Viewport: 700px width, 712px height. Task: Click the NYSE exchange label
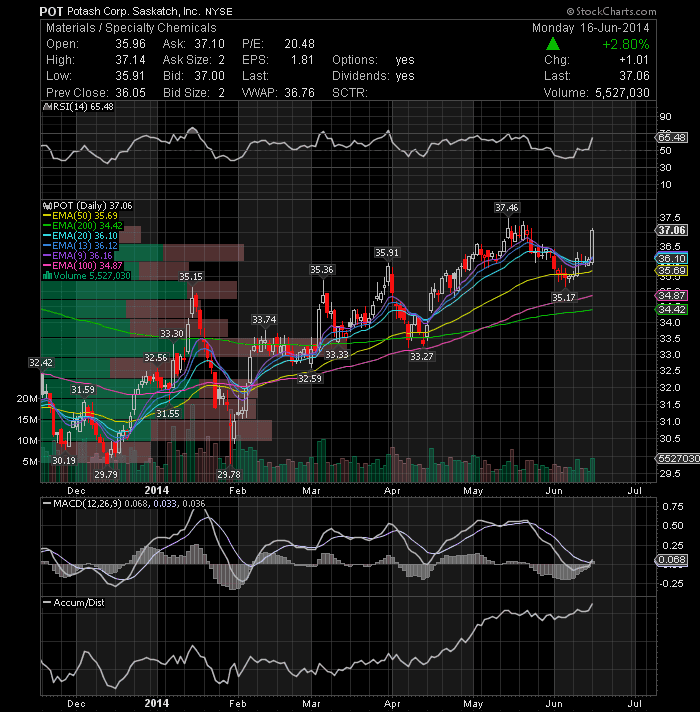(218, 12)
